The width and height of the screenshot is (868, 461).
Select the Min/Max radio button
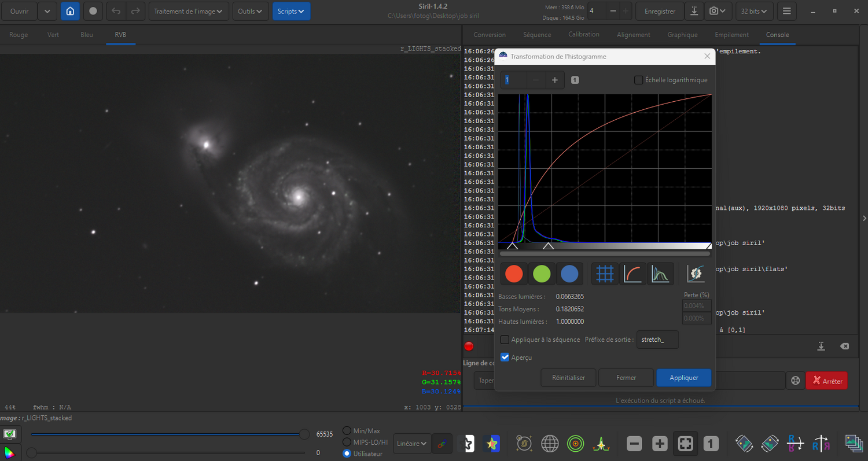click(x=347, y=430)
